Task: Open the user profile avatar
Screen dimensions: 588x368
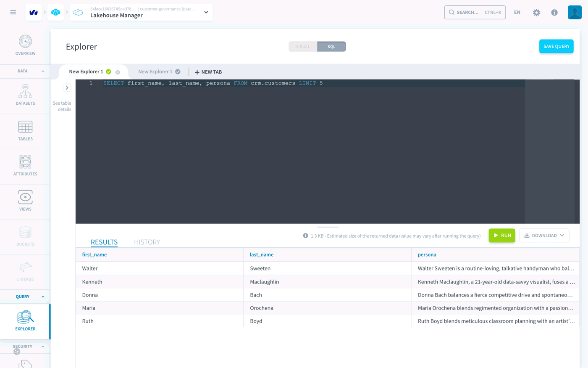Action: point(575,12)
